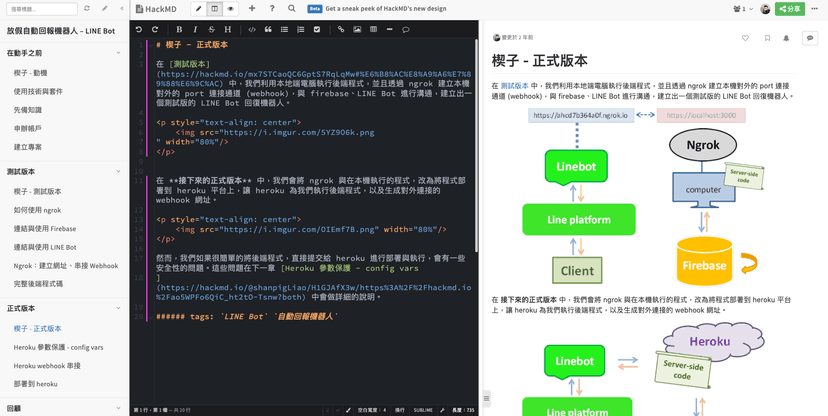
Task: Create a new note with the plus icon
Action: [x=252, y=8]
